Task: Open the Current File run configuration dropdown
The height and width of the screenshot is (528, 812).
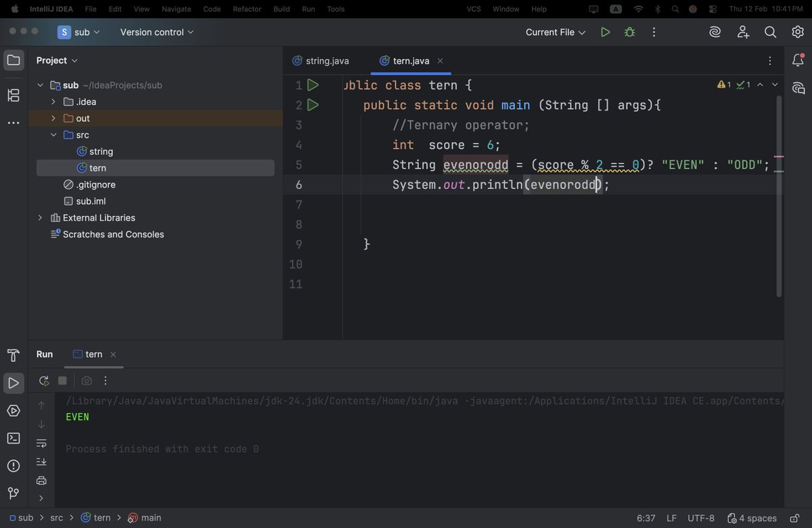Action: [x=555, y=32]
